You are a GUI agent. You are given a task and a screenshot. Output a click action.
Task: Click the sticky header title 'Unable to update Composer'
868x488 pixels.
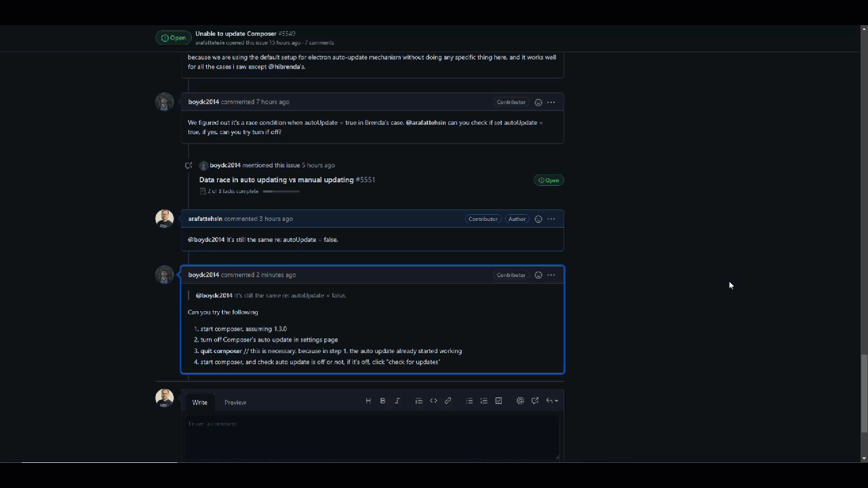tap(236, 33)
